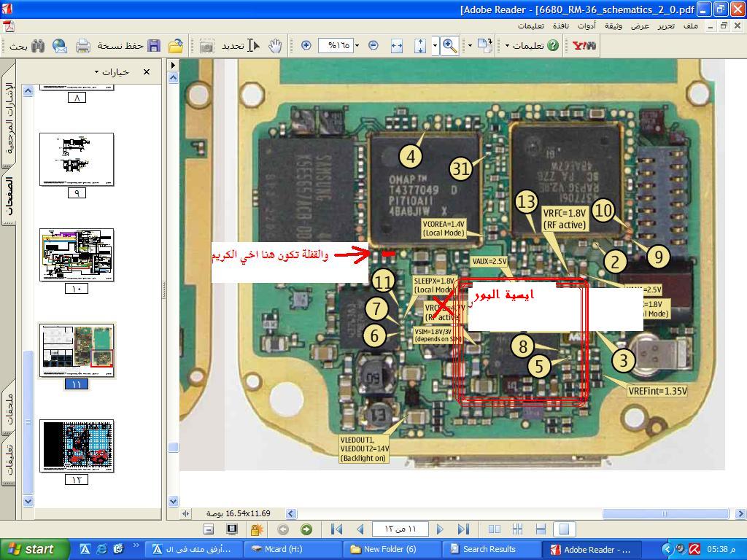747x560 pixels.
Task: Click the padlock security icon in the status bar
Action: [257, 529]
